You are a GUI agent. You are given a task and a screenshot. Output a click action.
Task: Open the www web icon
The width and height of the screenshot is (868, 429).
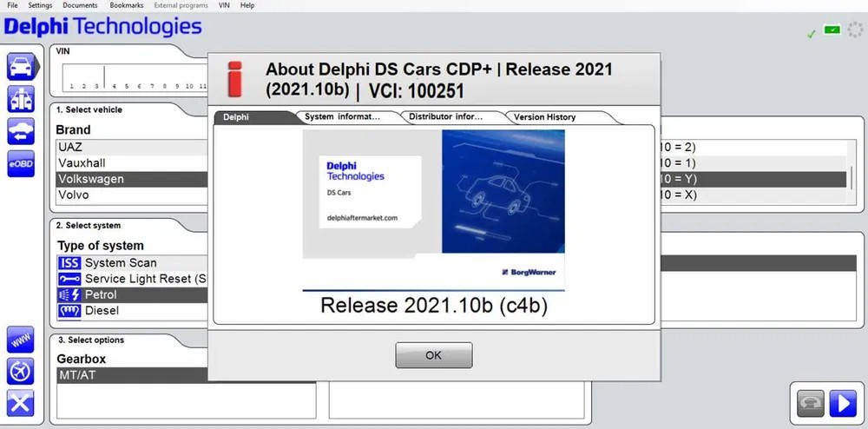point(21,340)
